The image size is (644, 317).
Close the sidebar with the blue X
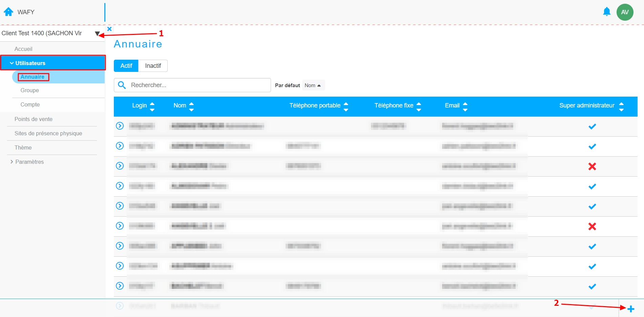click(x=109, y=29)
